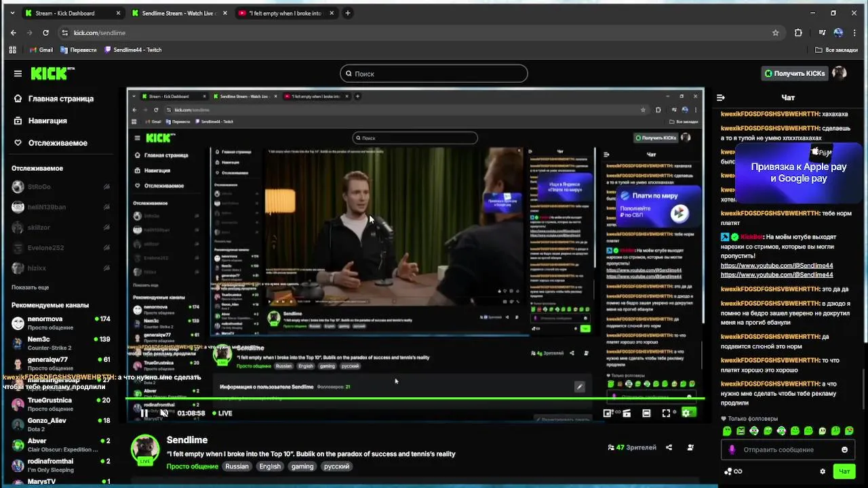868x488 pixels.
Task: Jump to LIVE in the player
Action: pos(222,413)
